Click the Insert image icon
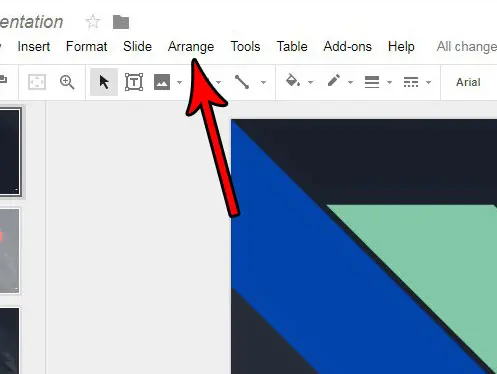 162,82
